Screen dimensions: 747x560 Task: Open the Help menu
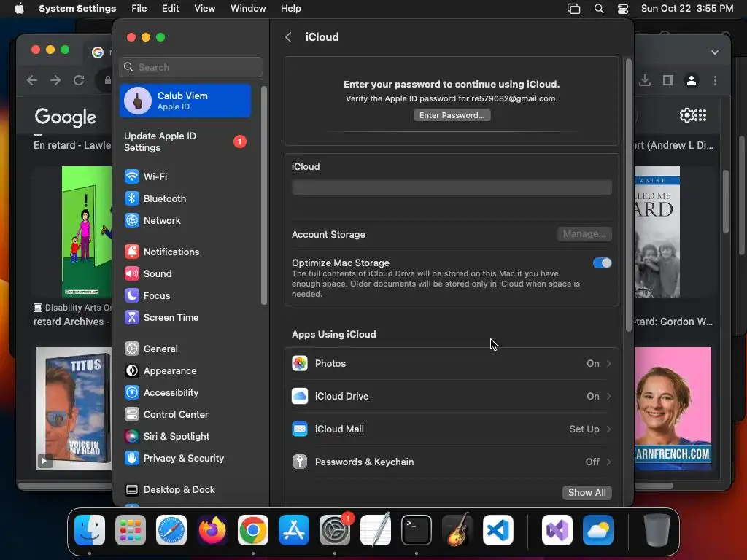click(x=290, y=9)
